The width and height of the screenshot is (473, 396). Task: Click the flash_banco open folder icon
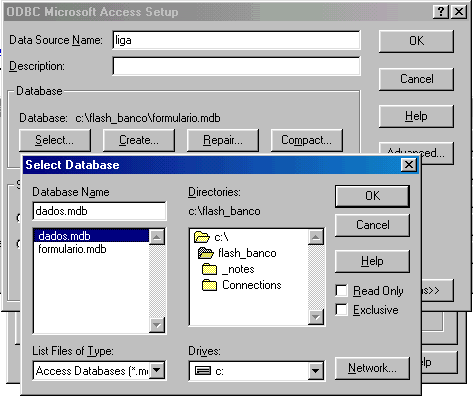click(x=206, y=253)
